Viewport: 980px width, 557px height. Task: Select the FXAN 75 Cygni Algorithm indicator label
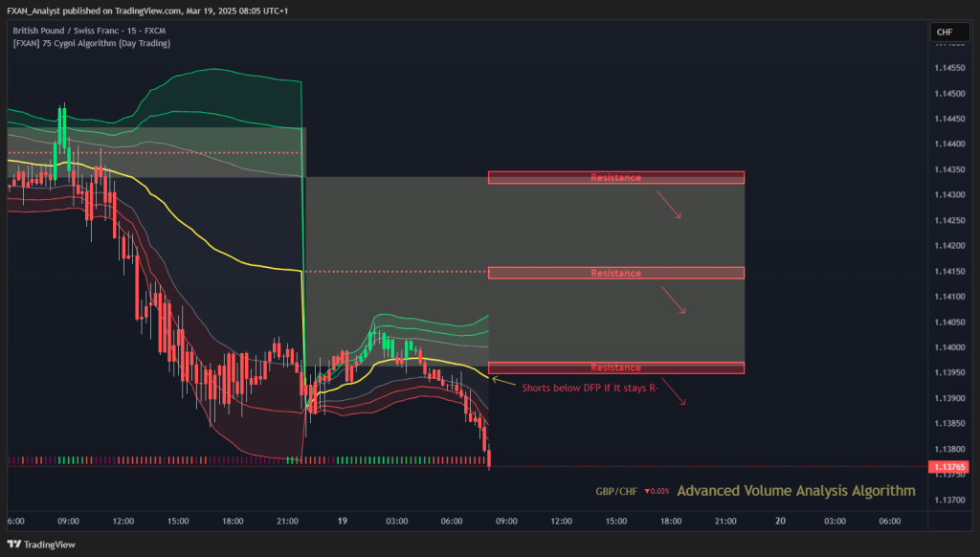point(91,43)
